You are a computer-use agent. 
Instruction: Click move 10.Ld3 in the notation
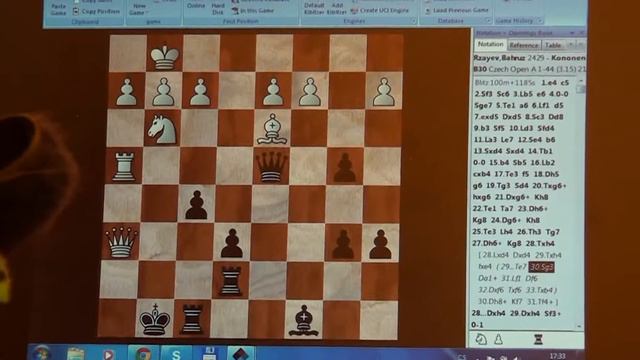[521, 128]
